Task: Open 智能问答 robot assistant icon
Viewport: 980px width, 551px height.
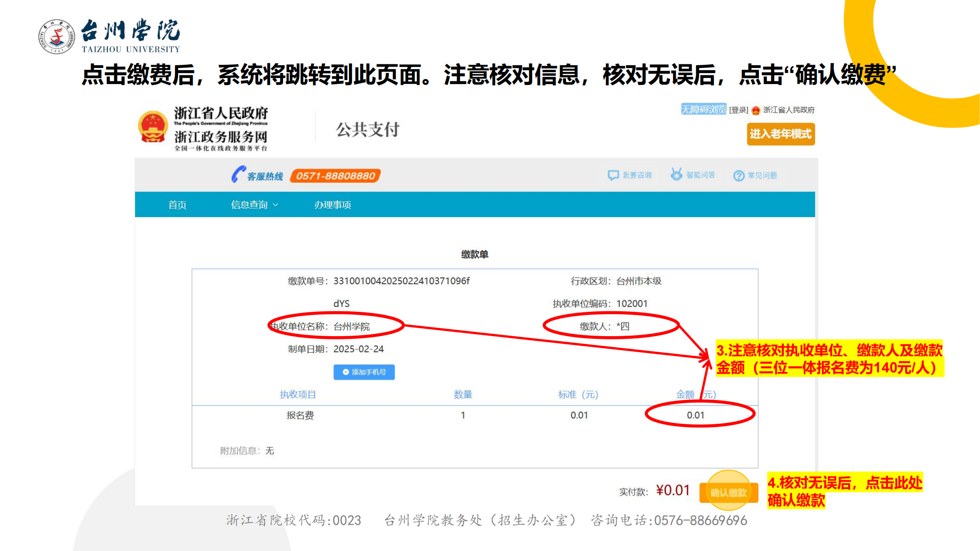Action: coord(676,174)
